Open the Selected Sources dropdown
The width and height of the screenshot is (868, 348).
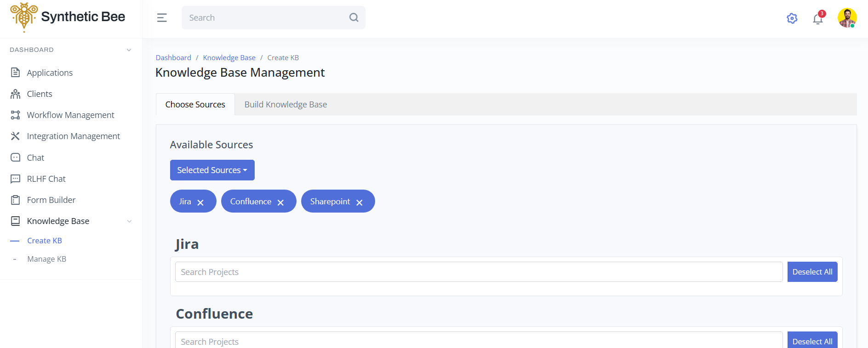coord(212,170)
